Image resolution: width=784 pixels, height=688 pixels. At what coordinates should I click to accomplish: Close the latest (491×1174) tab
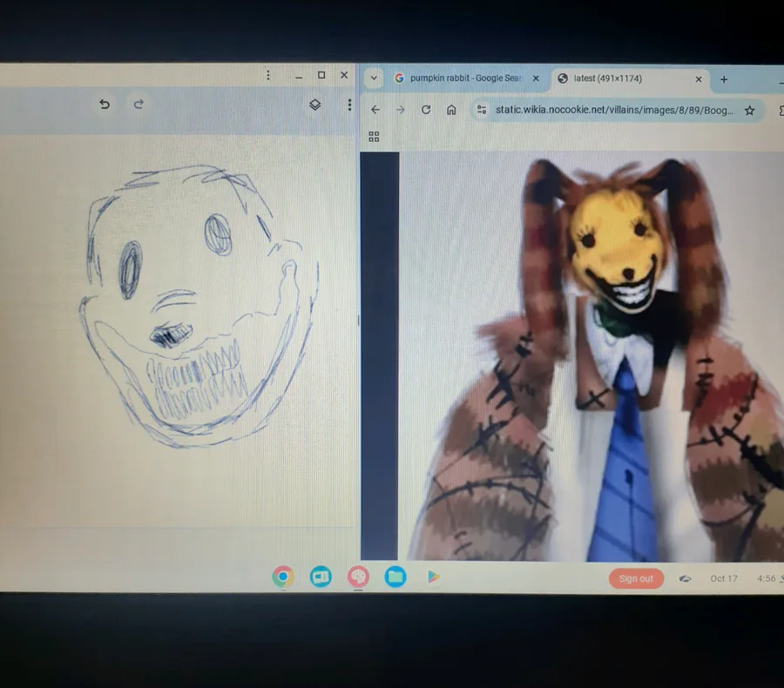point(699,79)
